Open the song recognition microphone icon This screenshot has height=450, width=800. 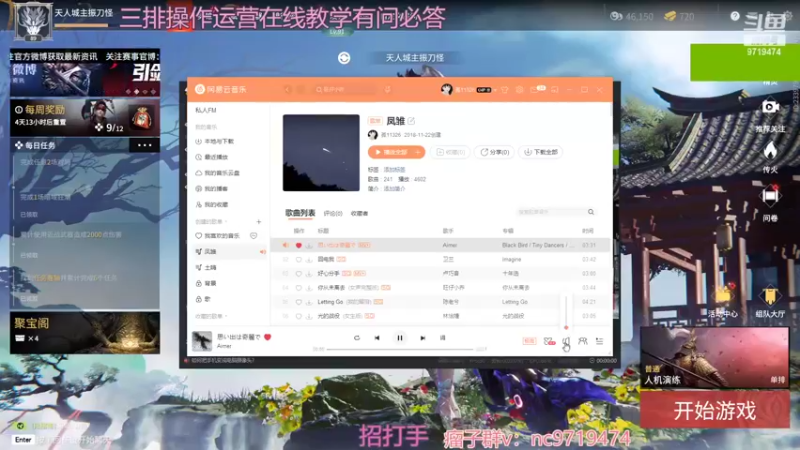(x=388, y=90)
